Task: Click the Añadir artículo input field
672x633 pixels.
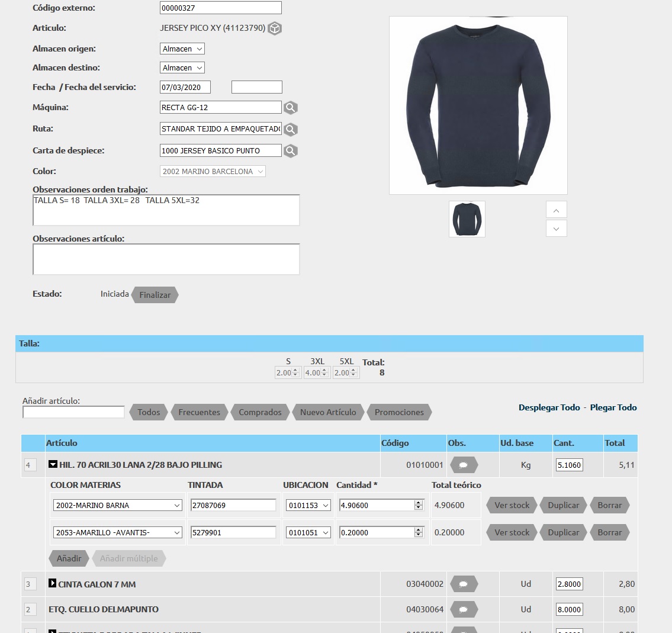Action: pyautogui.click(x=73, y=412)
